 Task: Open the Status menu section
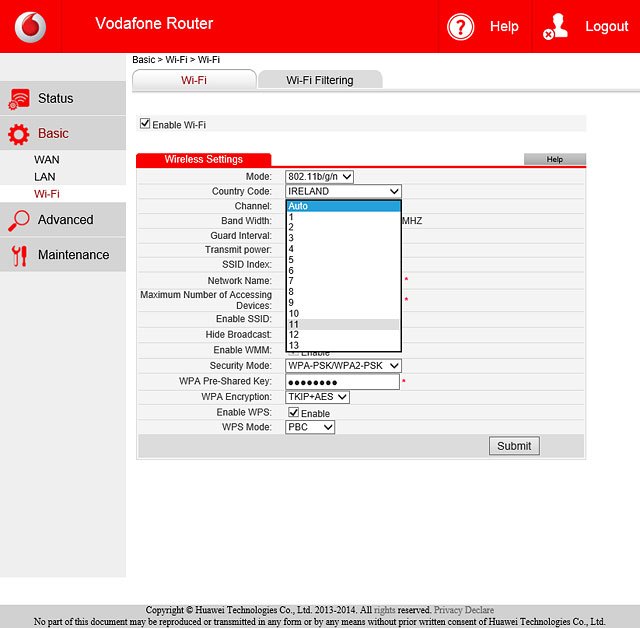click(63, 98)
